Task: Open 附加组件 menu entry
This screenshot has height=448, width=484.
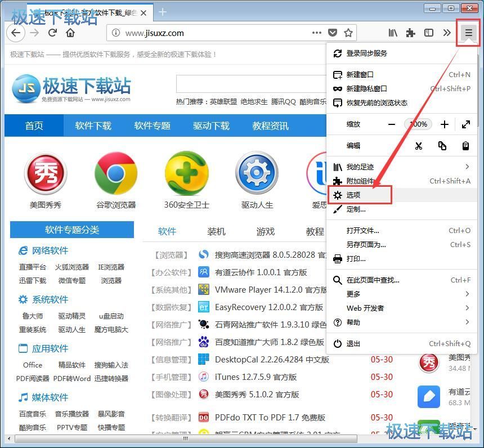Action: point(402,181)
